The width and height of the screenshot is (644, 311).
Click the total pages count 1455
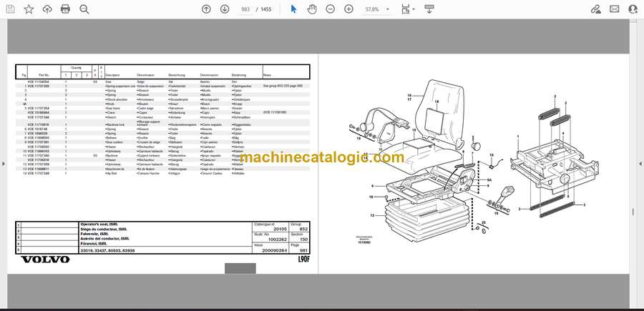click(266, 9)
